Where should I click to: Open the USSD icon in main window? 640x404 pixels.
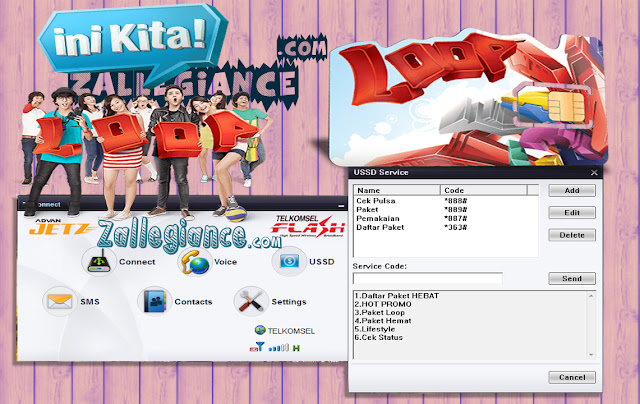coord(289,261)
